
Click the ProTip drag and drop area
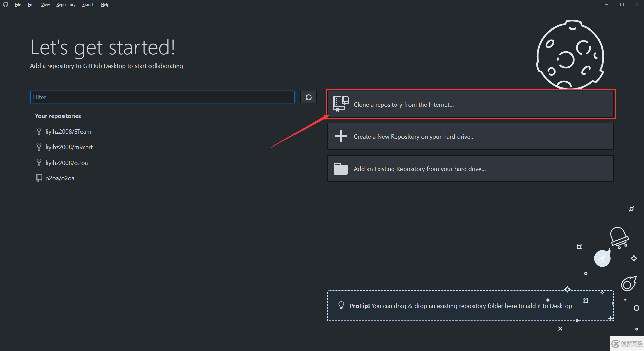pos(471,306)
